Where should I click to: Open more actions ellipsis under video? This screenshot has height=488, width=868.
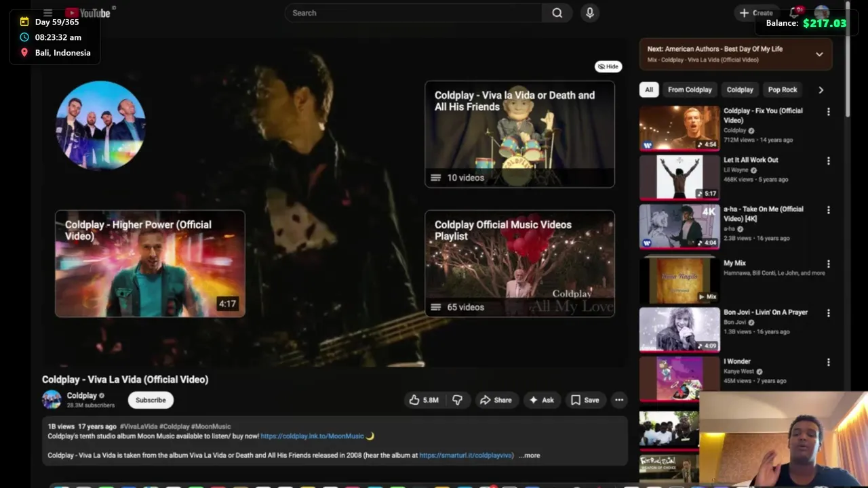tap(619, 400)
